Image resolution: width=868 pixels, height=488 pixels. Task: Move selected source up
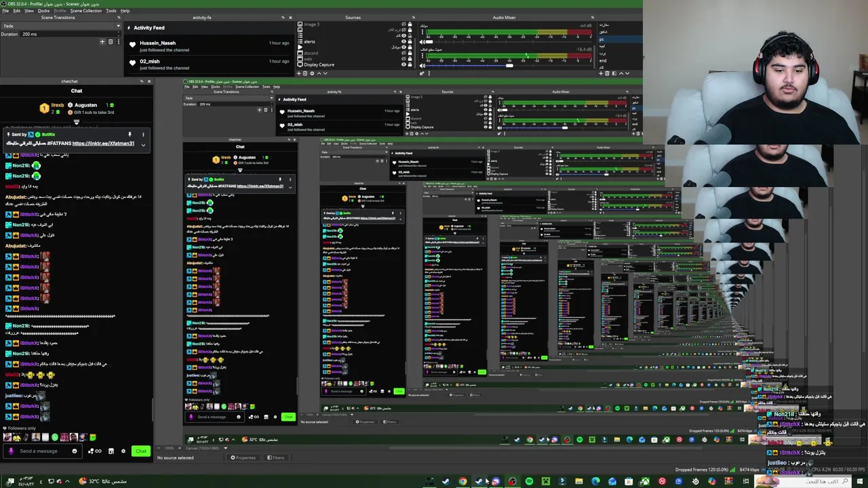(x=319, y=73)
